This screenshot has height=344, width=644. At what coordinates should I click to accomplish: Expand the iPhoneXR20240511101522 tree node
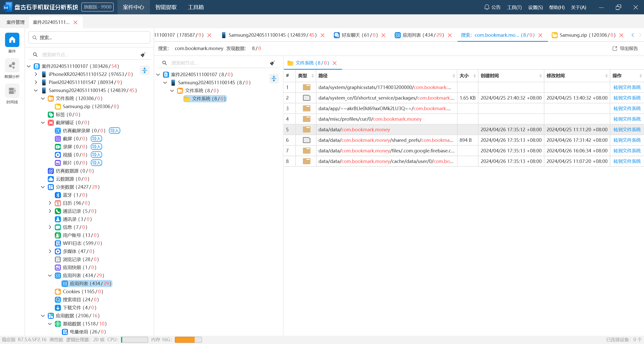(x=36, y=74)
